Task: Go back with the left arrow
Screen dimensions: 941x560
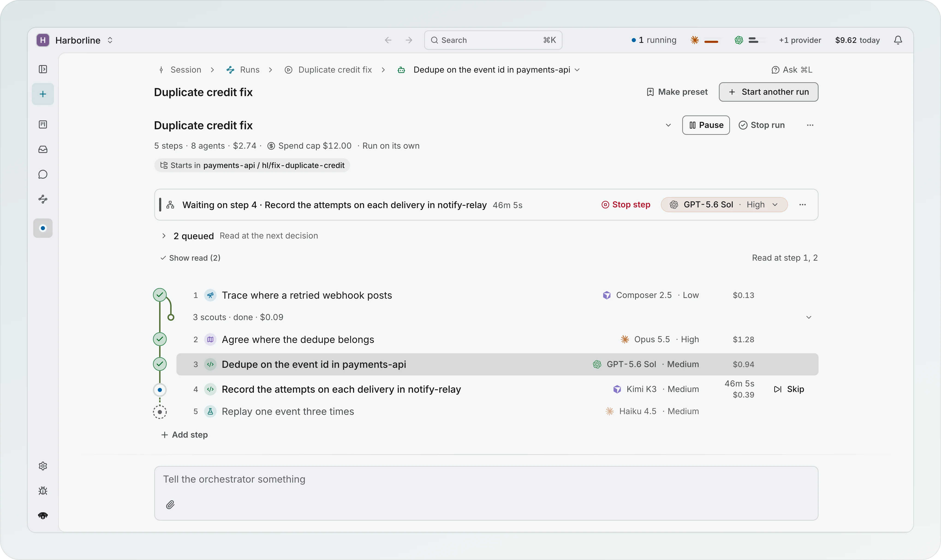Action: (x=388, y=40)
